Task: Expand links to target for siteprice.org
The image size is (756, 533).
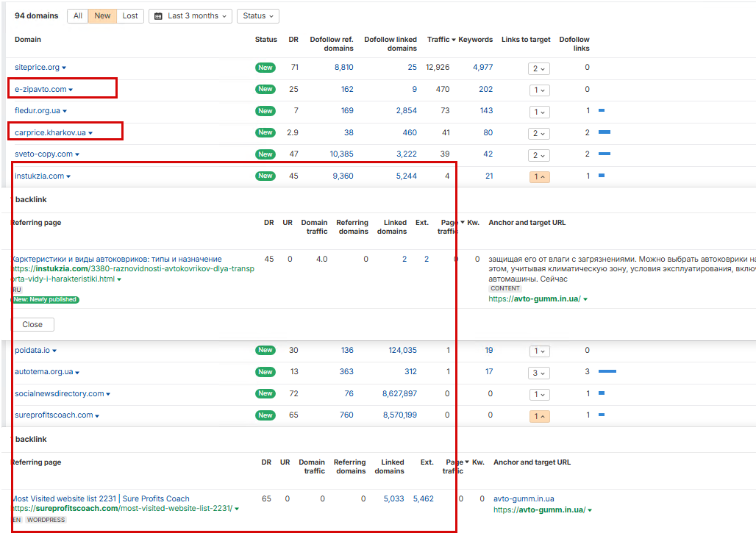Action: click(x=539, y=68)
